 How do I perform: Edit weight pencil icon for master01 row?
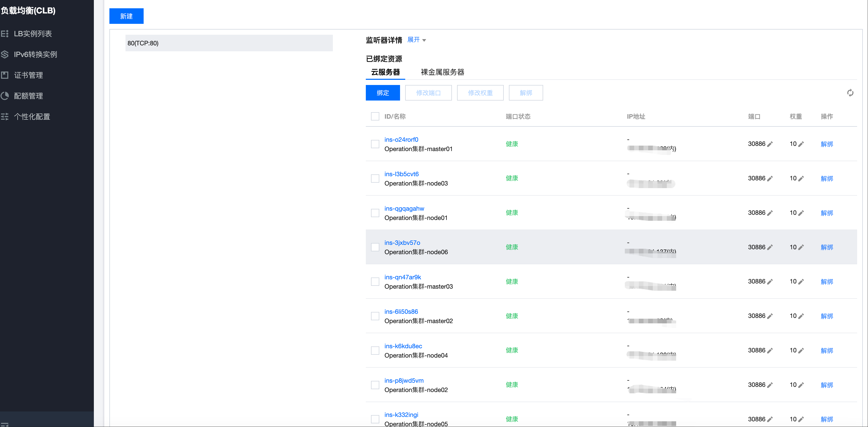[801, 144]
